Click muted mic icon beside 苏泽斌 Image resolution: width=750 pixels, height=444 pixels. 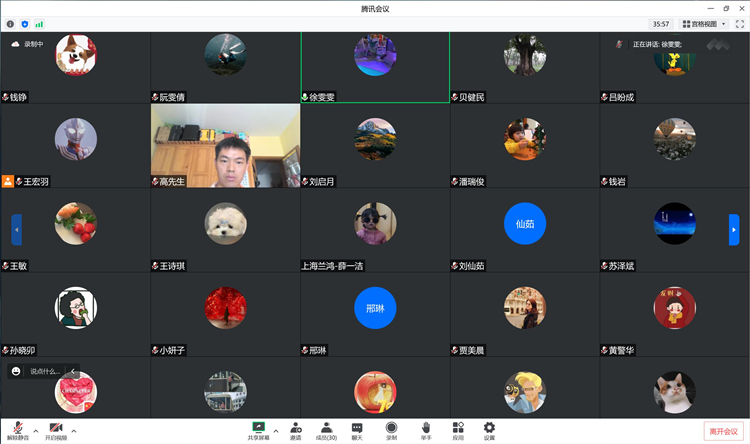(x=604, y=266)
